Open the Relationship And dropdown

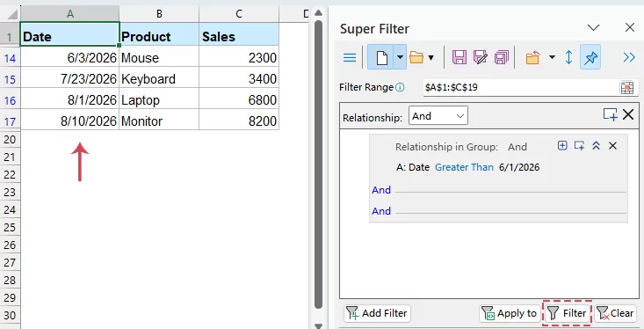pos(438,116)
